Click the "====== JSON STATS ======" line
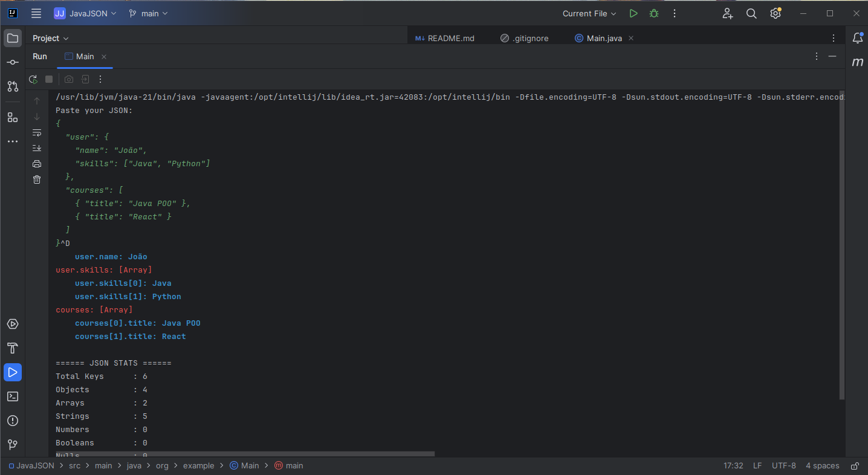The image size is (868, 475). pos(114,363)
